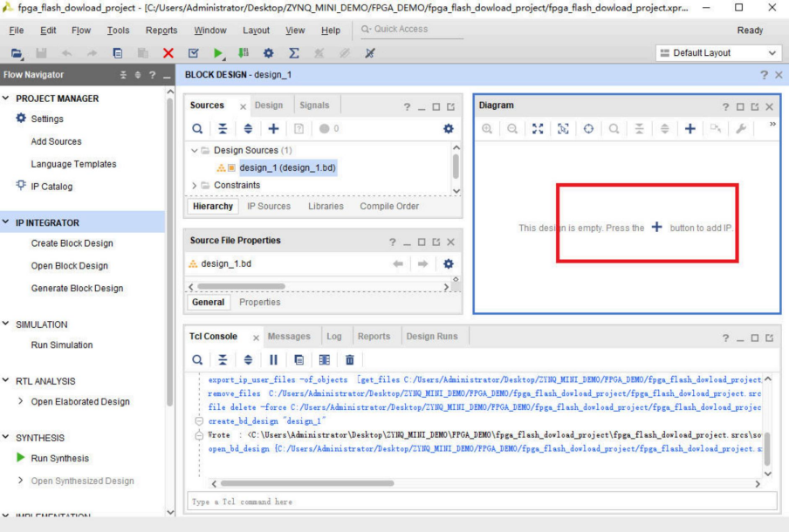Pause Tcl Console output
The height and width of the screenshot is (532, 789).
click(x=273, y=359)
